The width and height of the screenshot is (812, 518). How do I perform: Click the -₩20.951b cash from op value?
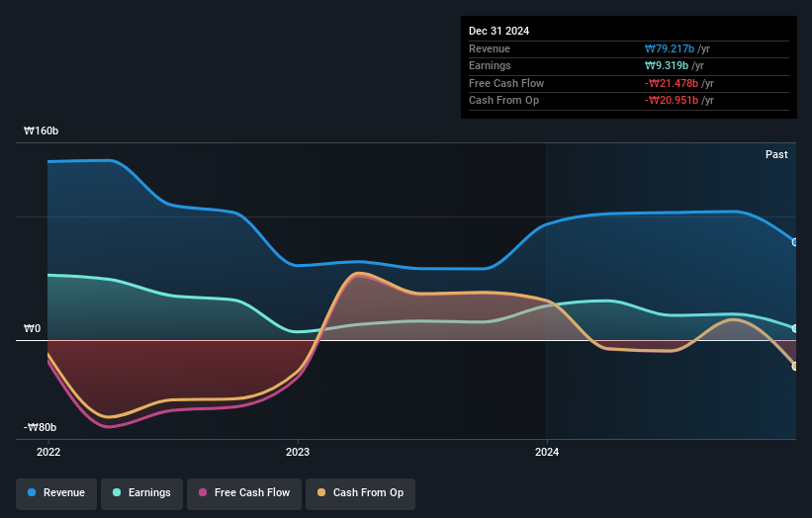tap(672, 101)
